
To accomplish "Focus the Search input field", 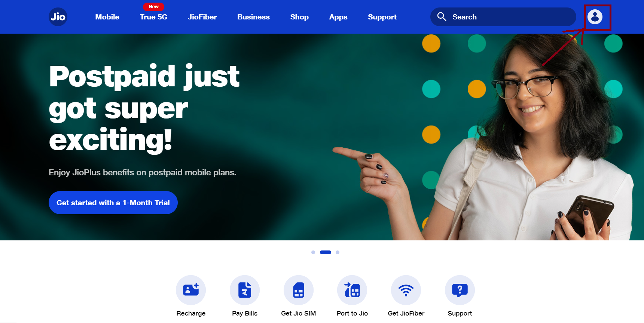I will (503, 17).
